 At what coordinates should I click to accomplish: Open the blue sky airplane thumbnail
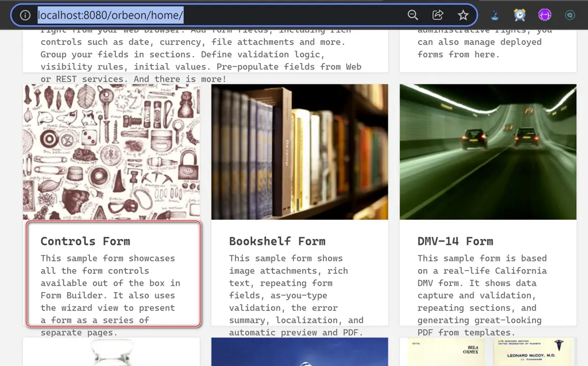coord(300,352)
